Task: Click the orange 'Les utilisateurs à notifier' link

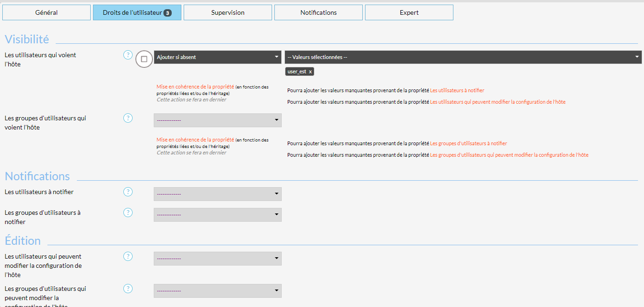Action: tap(457, 91)
